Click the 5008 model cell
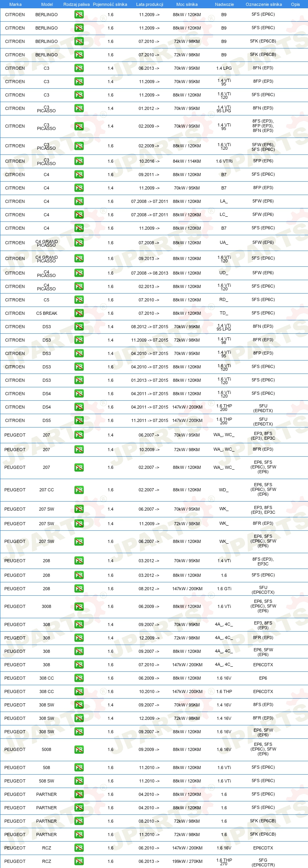Image resolution: width=308 pixels, height=868 pixels. pyautogui.click(x=46, y=749)
